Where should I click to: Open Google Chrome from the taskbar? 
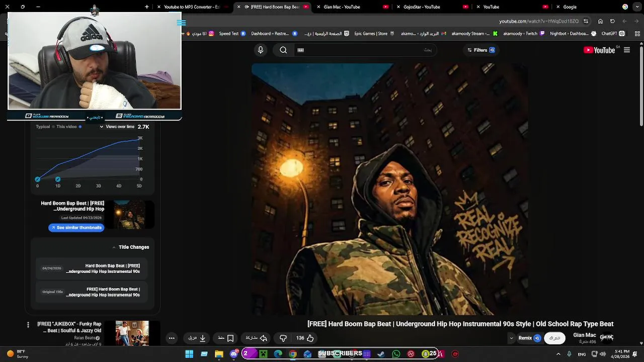(x=293, y=354)
